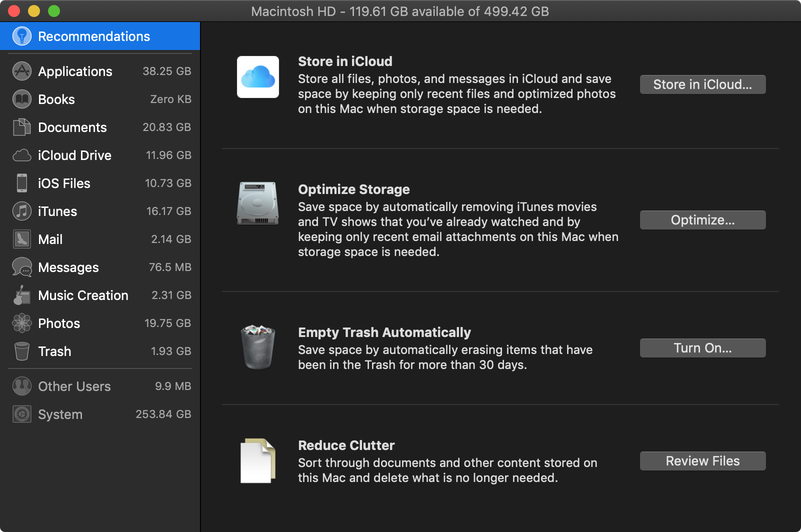Turn On Empty Trash Automatically
Viewport: 801px width, 532px height.
click(x=702, y=348)
